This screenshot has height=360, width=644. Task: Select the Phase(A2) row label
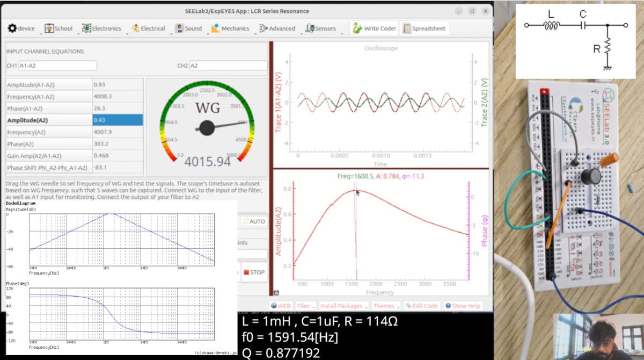[49, 144]
